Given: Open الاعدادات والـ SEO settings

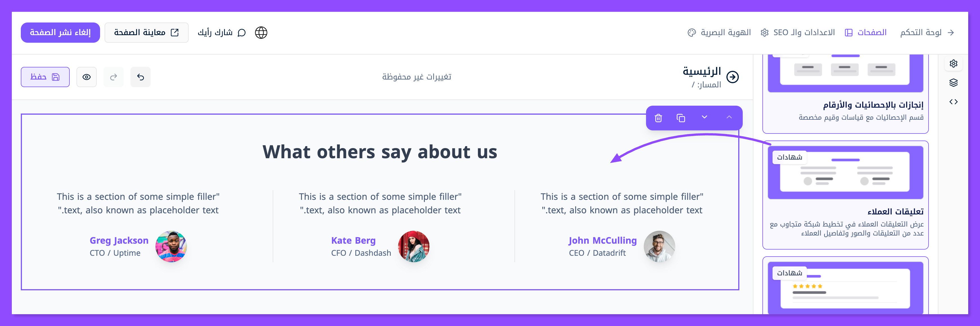Looking at the screenshot, I should tap(798, 33).
